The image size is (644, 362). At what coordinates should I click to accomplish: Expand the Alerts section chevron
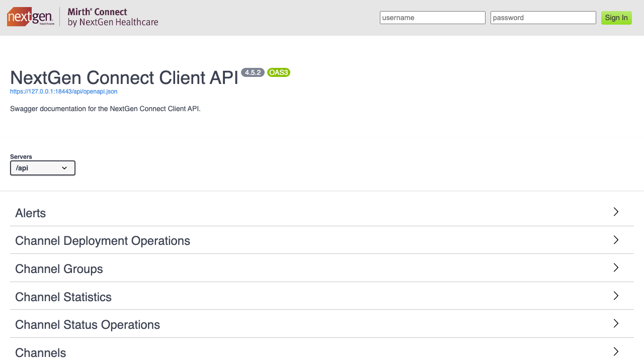[616, 212]
